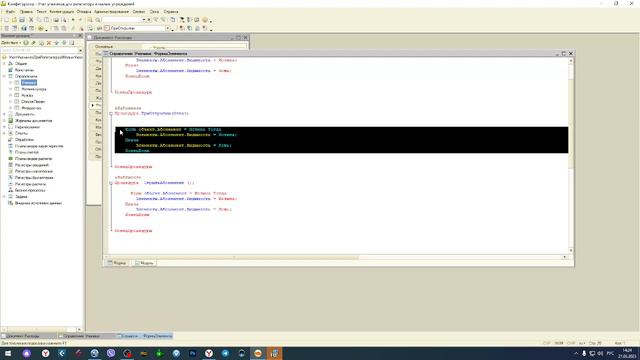640x360 pixels.
Task: Open the Администрирование menu
Action: pos(111,12)
